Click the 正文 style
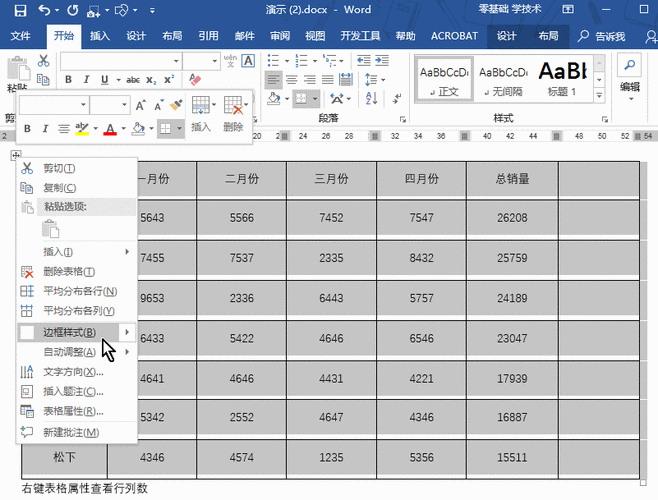 [444, 79]
